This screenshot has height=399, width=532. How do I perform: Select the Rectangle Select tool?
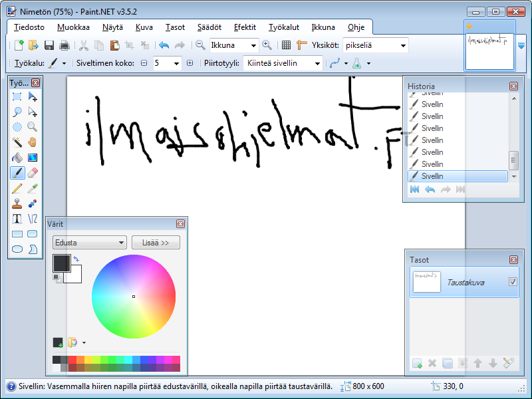point(17,96)
